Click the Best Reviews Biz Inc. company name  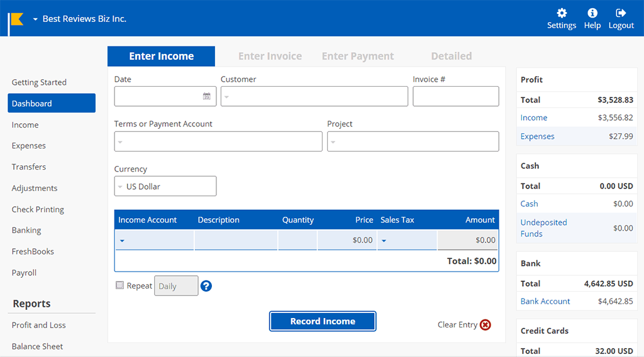(84, 19)
